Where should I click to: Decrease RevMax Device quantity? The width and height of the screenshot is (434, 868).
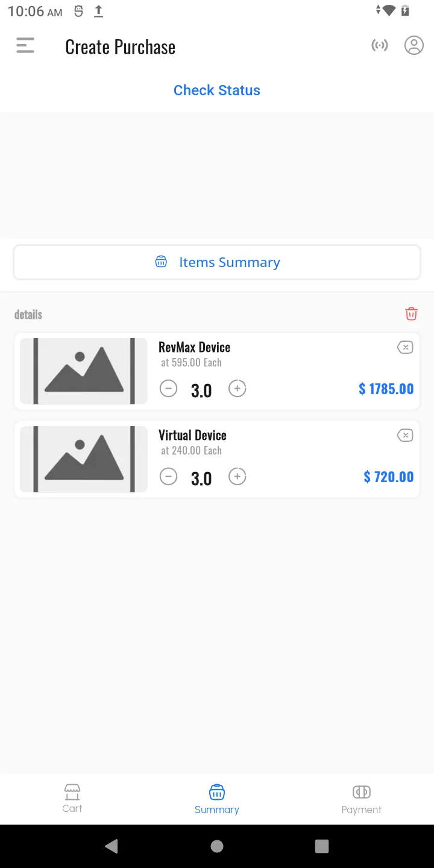(x=168, y=389)
